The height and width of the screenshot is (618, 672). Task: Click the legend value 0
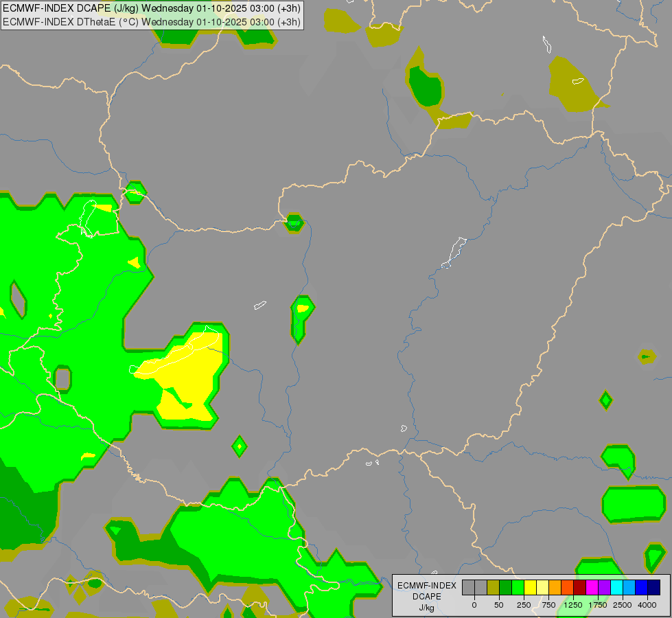coord(474,605)
